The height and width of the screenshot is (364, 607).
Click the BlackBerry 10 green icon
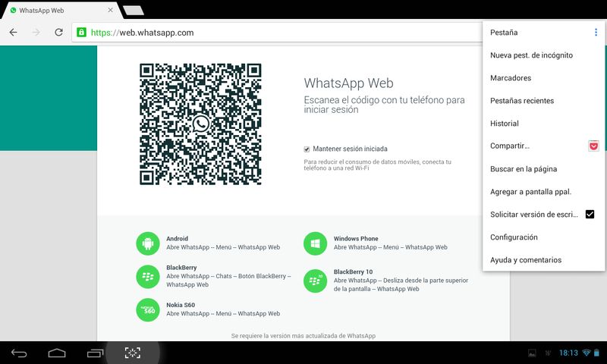tap(315, 281)
